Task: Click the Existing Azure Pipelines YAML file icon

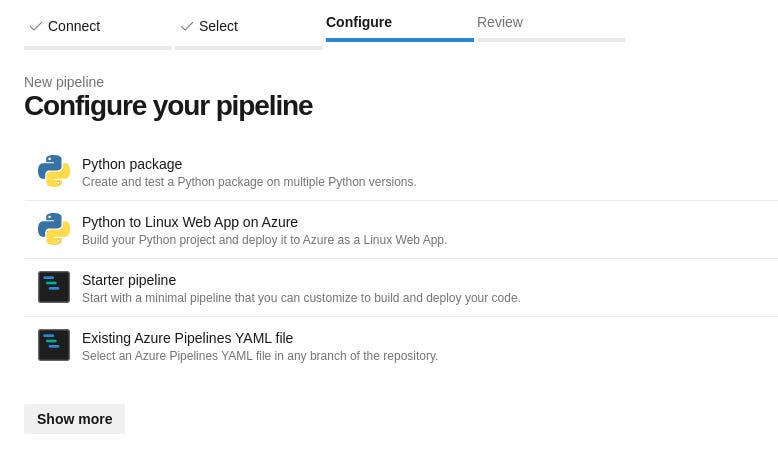Action: [54, 345]
